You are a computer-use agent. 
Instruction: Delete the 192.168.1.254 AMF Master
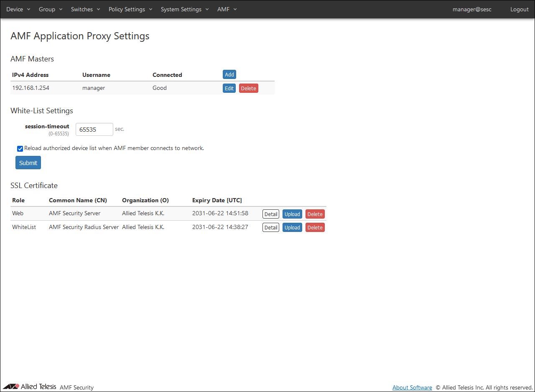248,88
